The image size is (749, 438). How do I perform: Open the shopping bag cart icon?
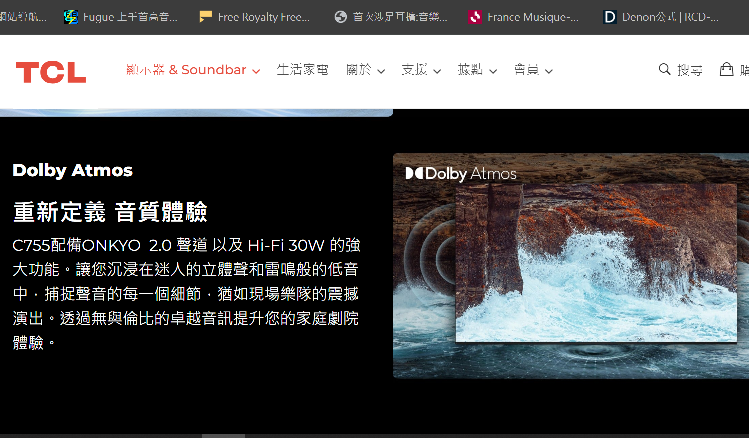726,69
